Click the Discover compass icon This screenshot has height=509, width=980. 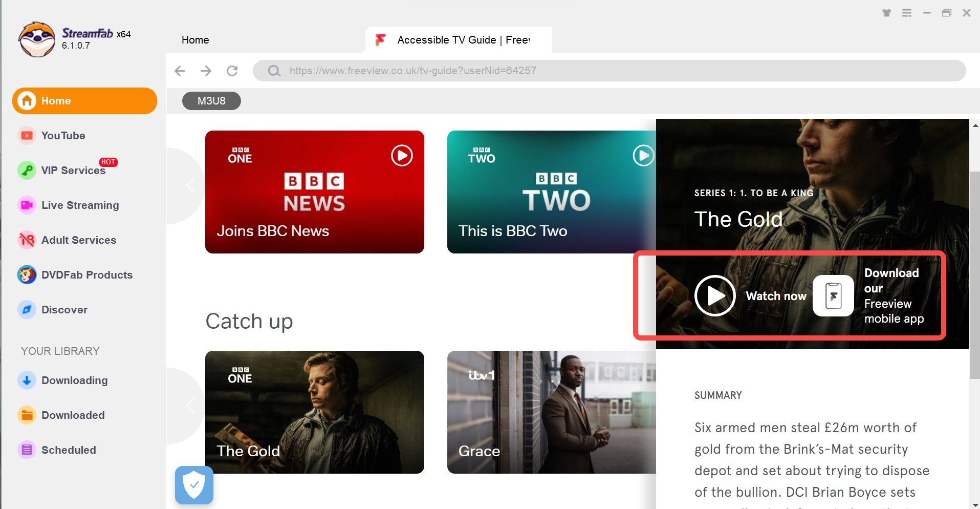point(27,310)
